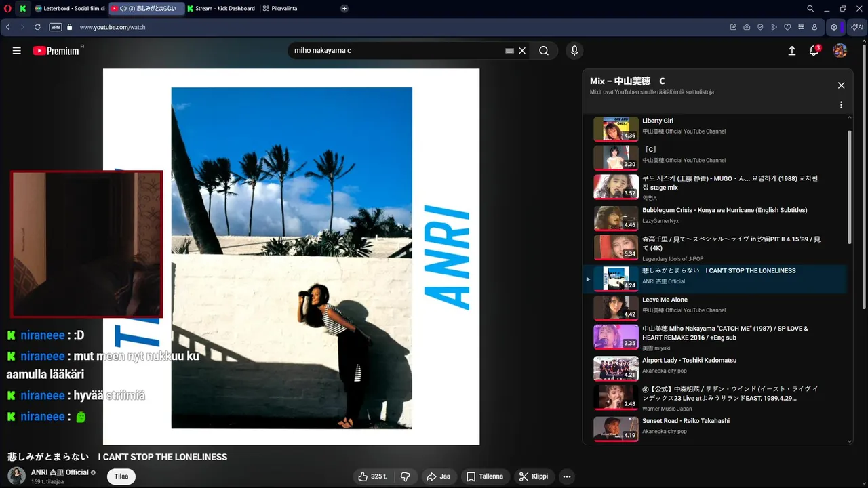Dislike the video
This screenshot has width=868, height=488.
[406, 476]
